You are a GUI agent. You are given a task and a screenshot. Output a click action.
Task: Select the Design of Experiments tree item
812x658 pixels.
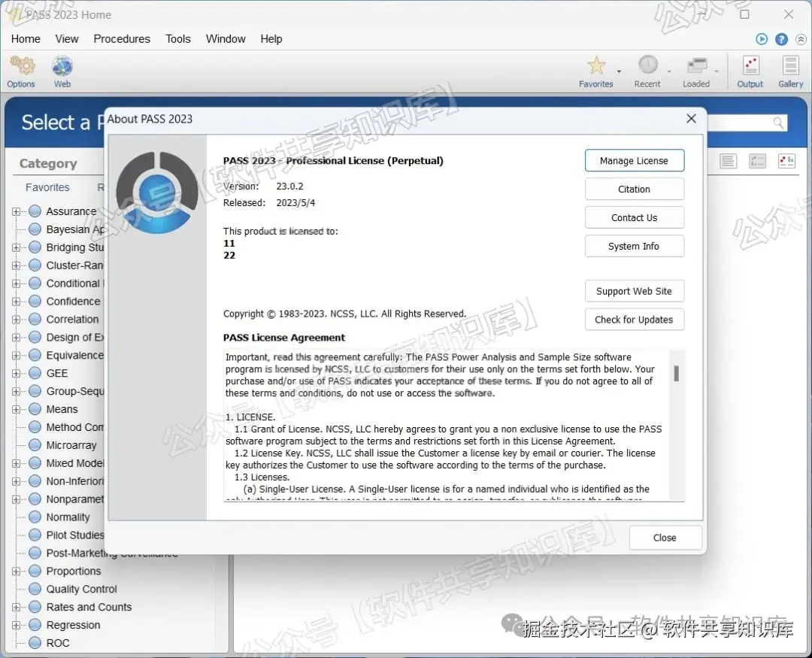pos(74,338)
